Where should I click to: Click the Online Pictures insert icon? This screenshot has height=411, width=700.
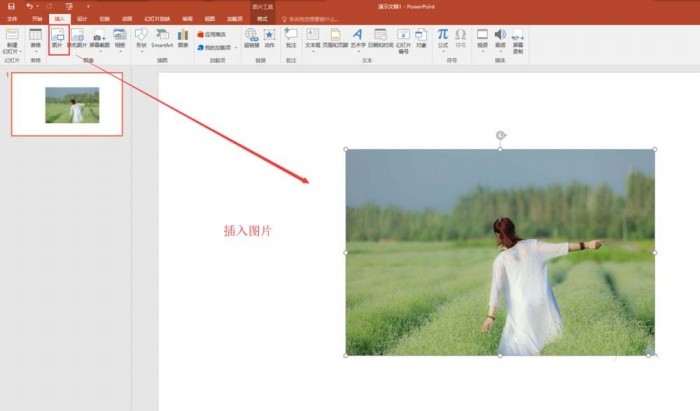pos(77,38)
